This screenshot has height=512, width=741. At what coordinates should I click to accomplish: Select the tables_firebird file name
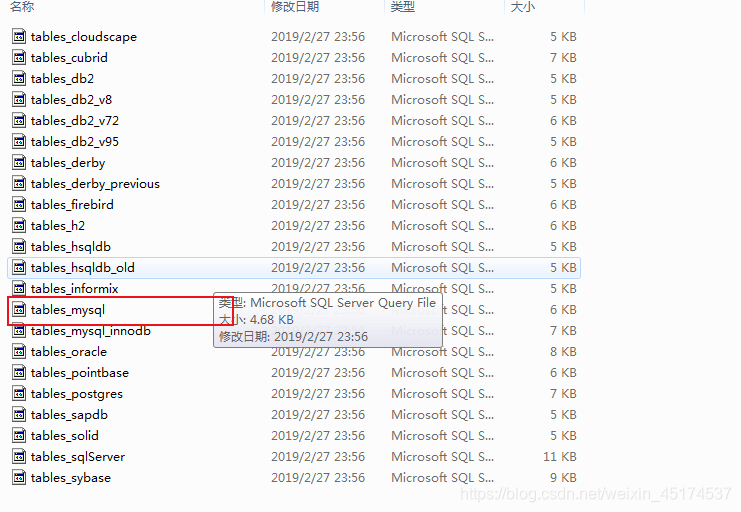pos(72,204)
